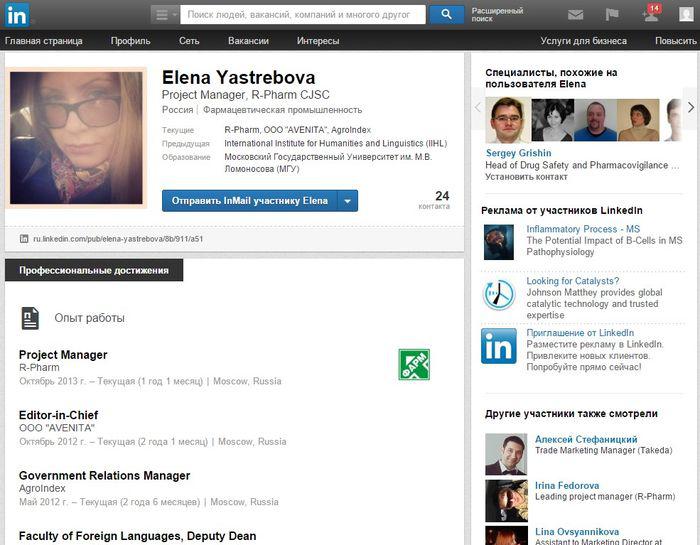The height and width of the screenshot is (545, 700).
Task: Click the clock icon of Catalysts ad
Action: click(499, 295)
